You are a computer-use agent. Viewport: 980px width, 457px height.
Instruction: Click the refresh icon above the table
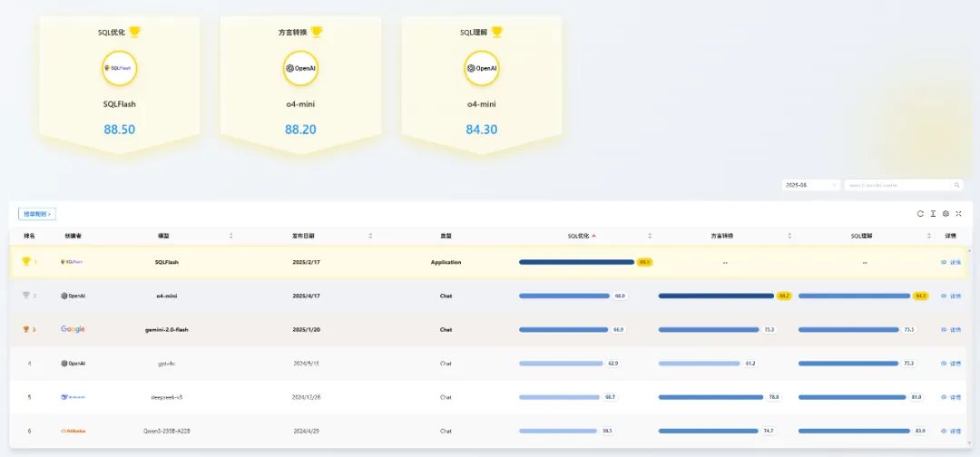pyautogui.click(x=920, y=213)
